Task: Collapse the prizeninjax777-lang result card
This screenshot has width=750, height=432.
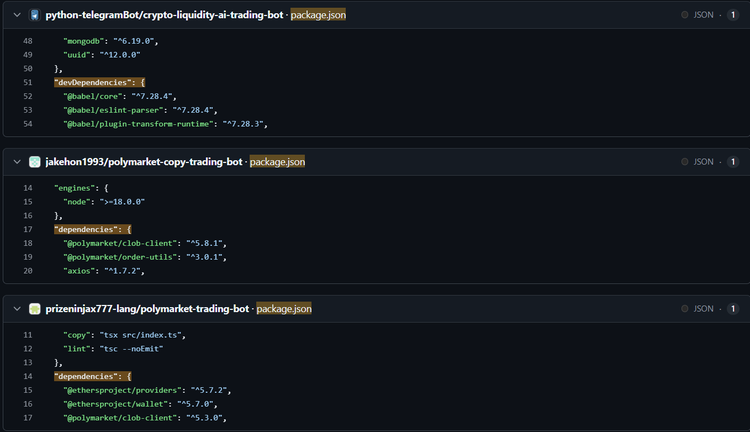Action: coord(17,309)
